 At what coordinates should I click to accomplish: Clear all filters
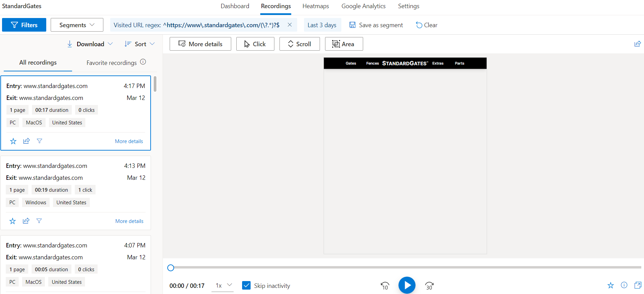pyautogui.click(x=427, y=25)
